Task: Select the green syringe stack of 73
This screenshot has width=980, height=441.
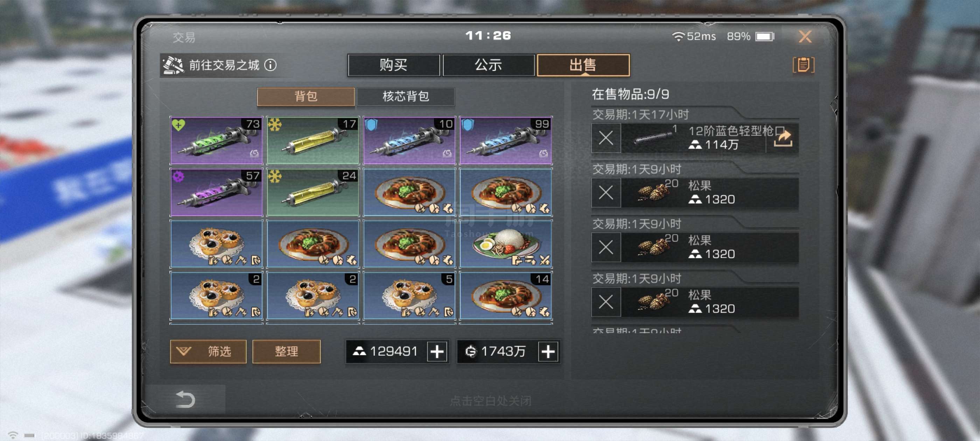Action: pyautogui.click(x=216, y=140)
